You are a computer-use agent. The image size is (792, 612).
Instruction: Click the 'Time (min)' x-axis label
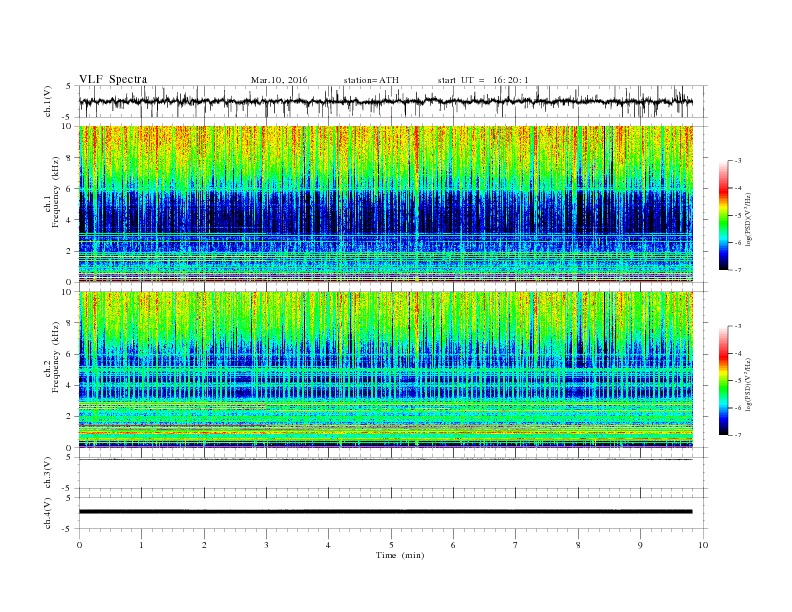point(400,555)
